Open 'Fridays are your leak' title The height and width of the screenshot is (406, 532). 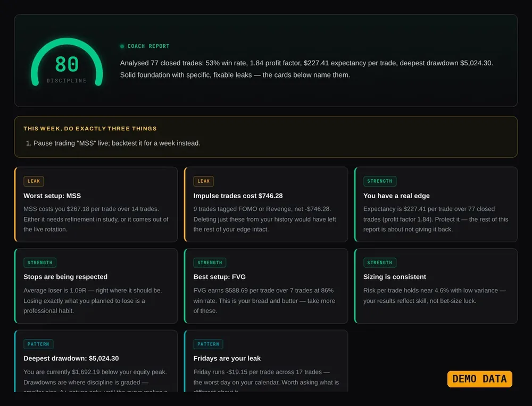click(x=227, y=358)
